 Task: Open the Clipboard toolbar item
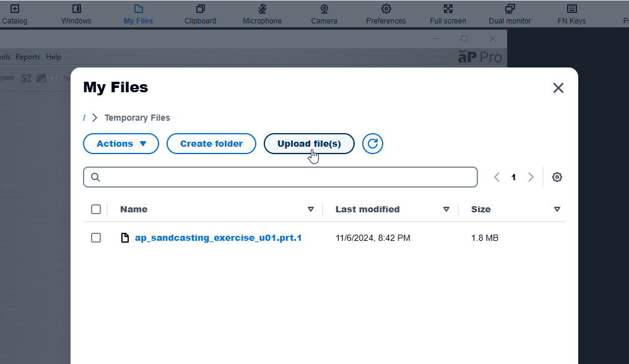pyautogui.click(x=200, y=14)
